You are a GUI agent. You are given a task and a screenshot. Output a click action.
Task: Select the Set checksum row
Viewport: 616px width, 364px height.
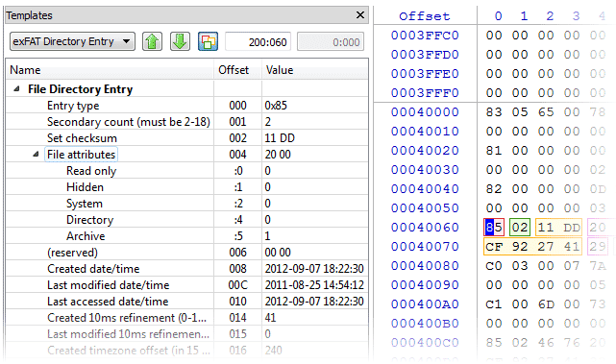(187, 138)
